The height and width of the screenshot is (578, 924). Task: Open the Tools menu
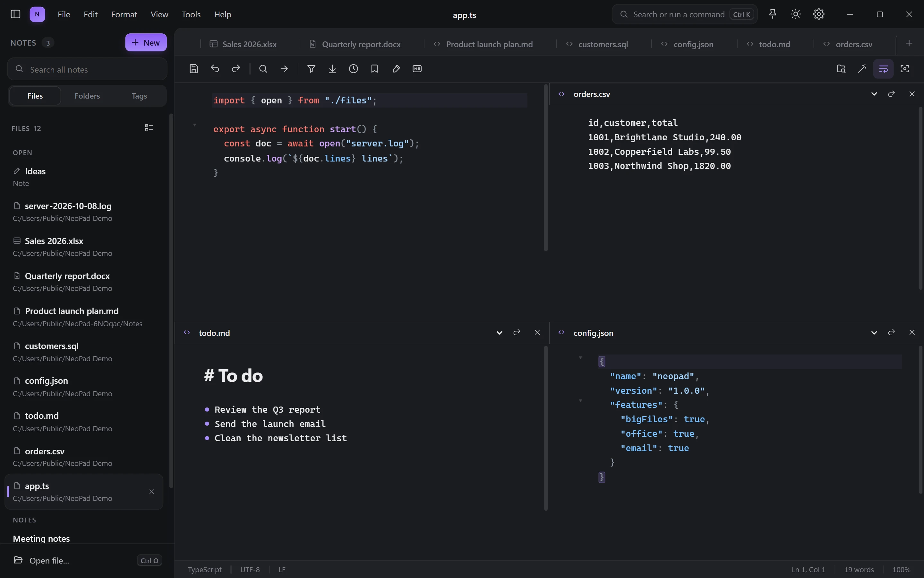point(191,14)
